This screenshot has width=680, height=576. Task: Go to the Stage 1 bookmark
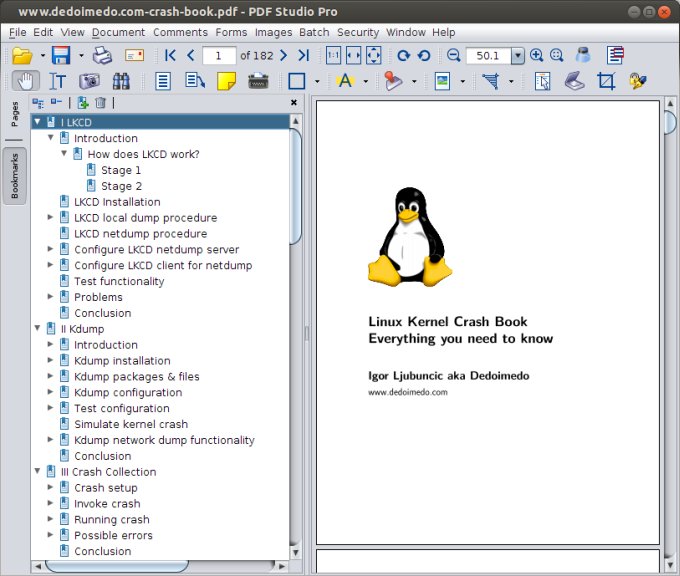(x=121, y=170)
